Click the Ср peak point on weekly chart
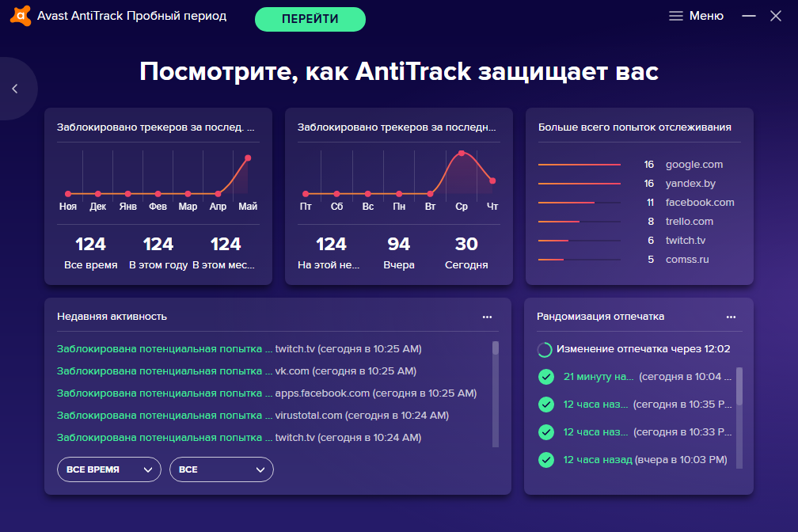The width and height of the screenshot is (798, 532). (x=461, y=154)
